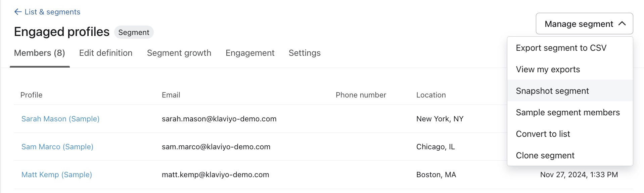The height and width of the screenshot is (193, 644).
Task: Choose Convert to list
Action: coord(543,134)
